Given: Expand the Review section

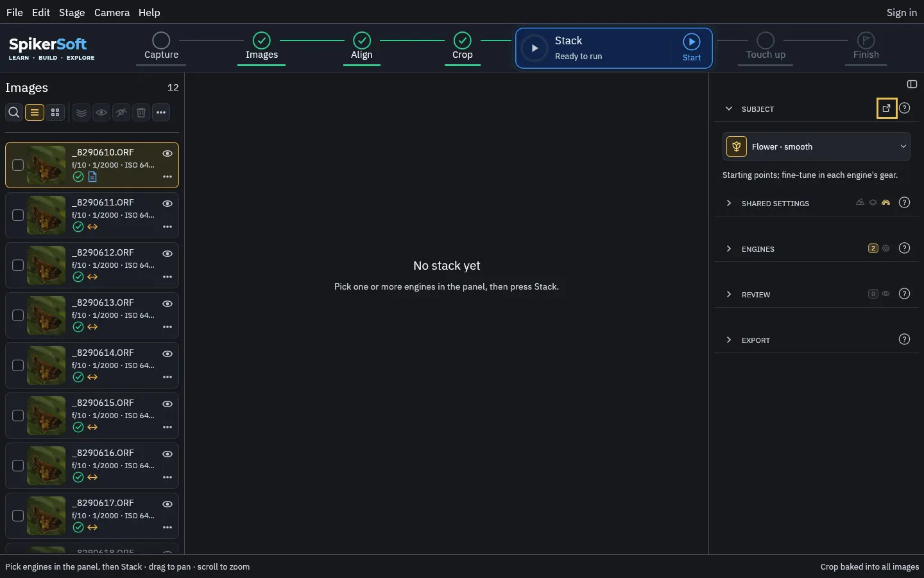Looking at the screenshot, I should [729, 294].
